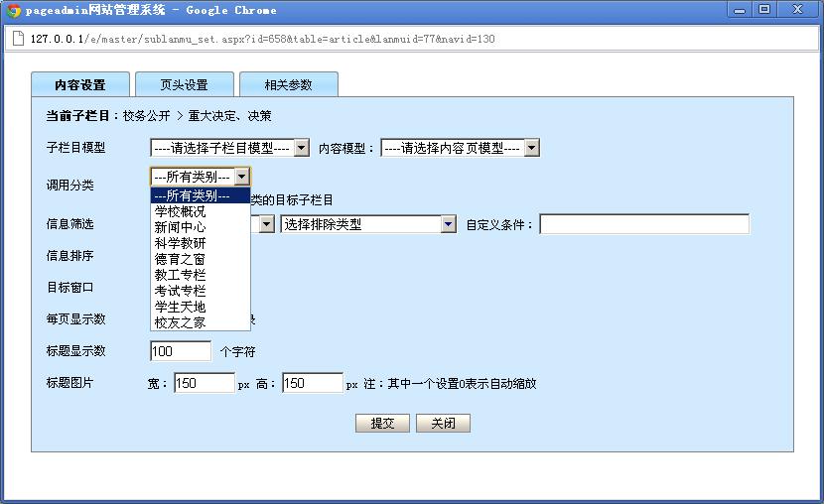Click the page icon in address bar
Screen dimensions: 824x504
coord(17,39)
